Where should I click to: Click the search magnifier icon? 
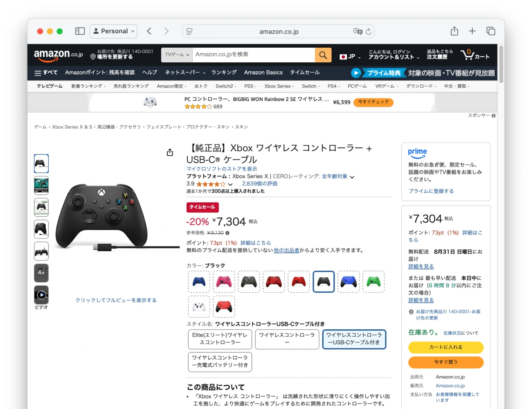point(323,54)
